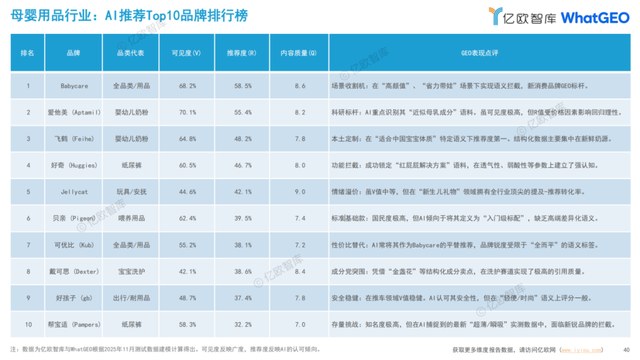The image size is (640, 360).
Task: Click the 场景收割机 comment for Babycare
Action: point(460,86)
